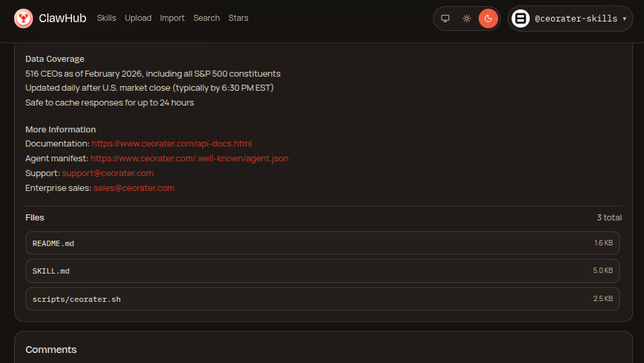Image resolution: width=644 pixels, height=363 pixels.
Task: Open the Stars nav item
Action: [238, 18]
